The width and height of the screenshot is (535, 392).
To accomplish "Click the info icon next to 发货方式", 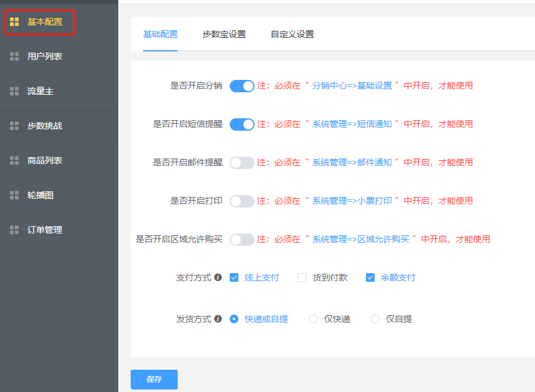I will (x=218, y=319).
